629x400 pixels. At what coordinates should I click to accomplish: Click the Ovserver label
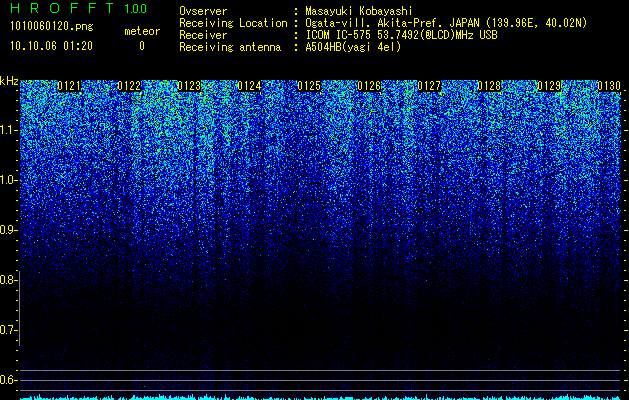pyautogui.click(x=203, y=11)
